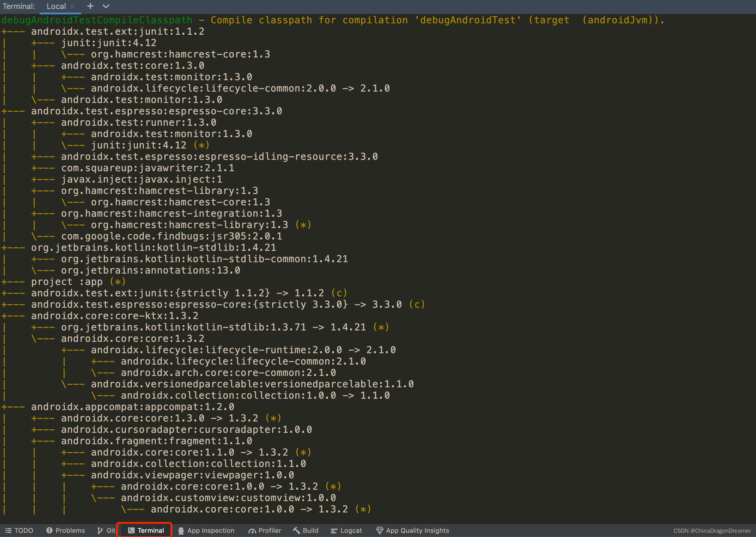
Task: Open the Profiler tool window
Action: pos(265,530)
